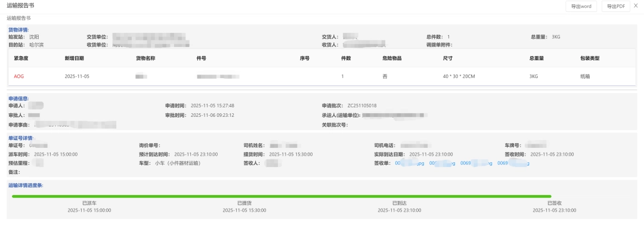Click the 件号 column header
The height and width of the screenshot is (226, 644).
tap(202, 58)
